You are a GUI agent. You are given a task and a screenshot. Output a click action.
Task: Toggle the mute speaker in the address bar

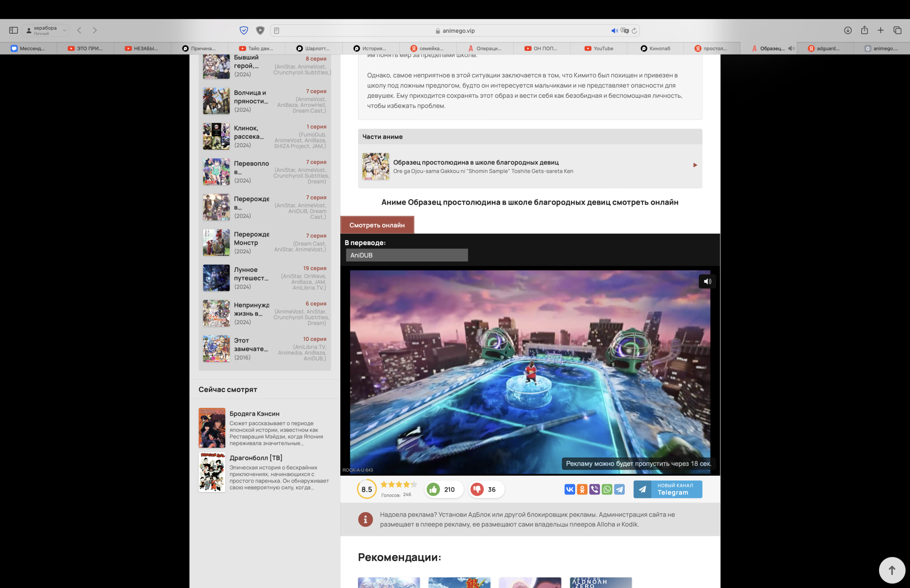615,30
